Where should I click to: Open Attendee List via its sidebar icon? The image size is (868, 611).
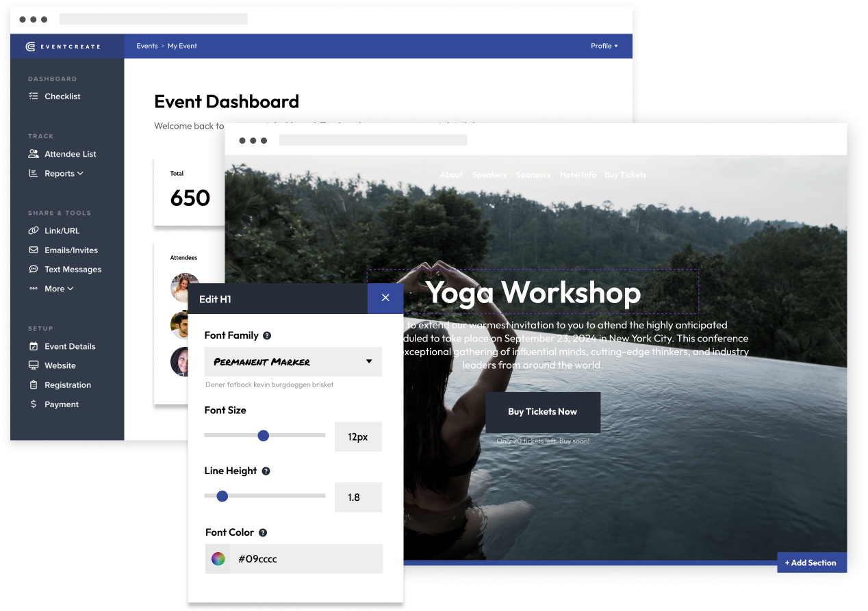33,153
